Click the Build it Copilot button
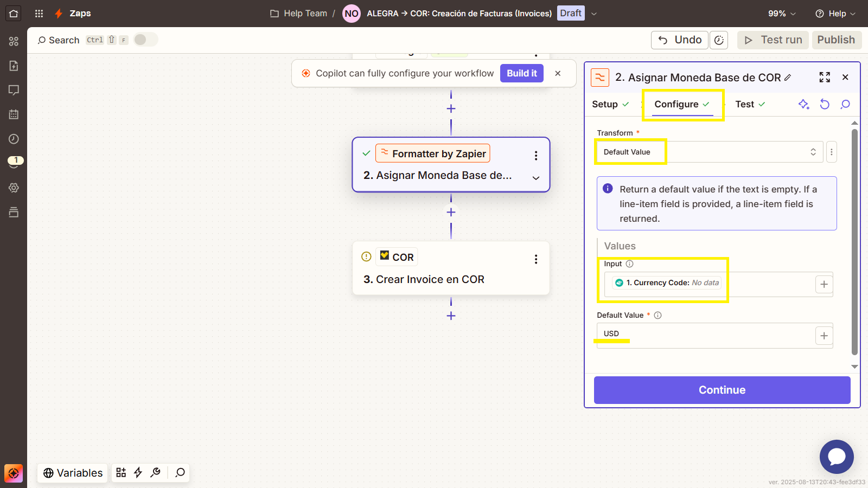Viewport: 868px width, 488px height. click(522, 73)
